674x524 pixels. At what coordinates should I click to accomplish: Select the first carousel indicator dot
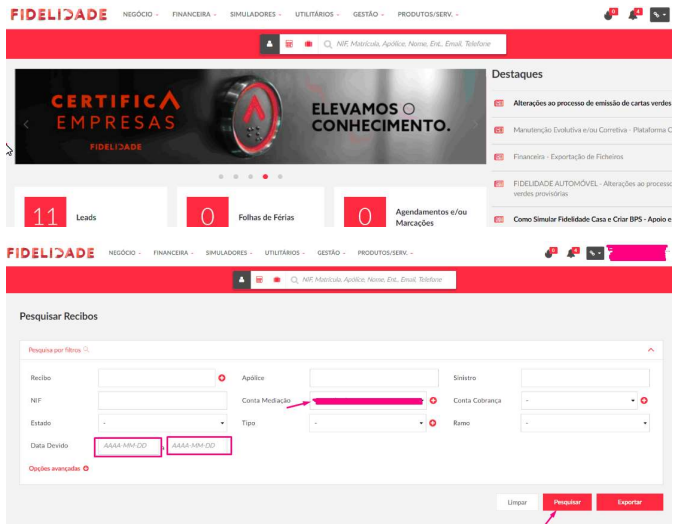(221, 177)
